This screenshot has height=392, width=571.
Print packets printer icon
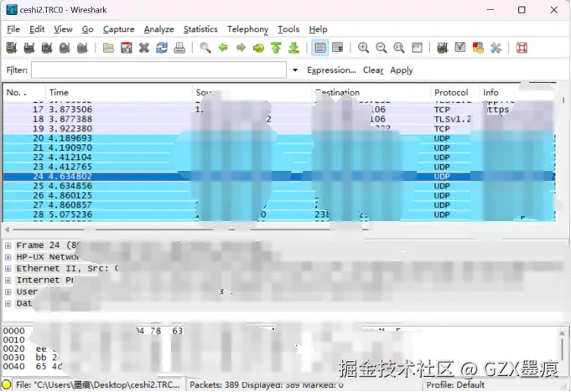tap(179, 48)
